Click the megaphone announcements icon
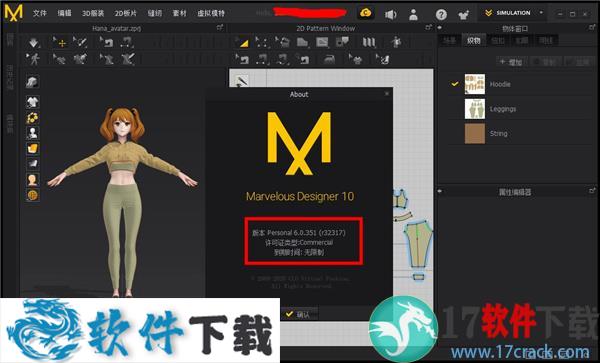Viewport: 600px width, 363px height. pos(390,15)
